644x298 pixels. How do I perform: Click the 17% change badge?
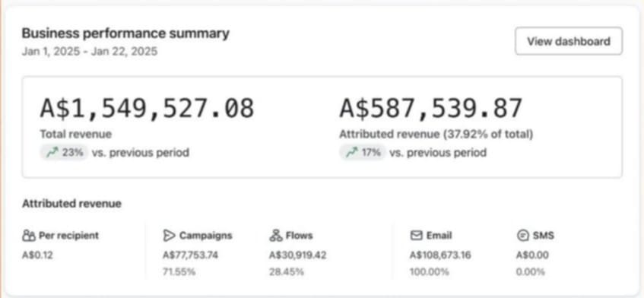363,153
